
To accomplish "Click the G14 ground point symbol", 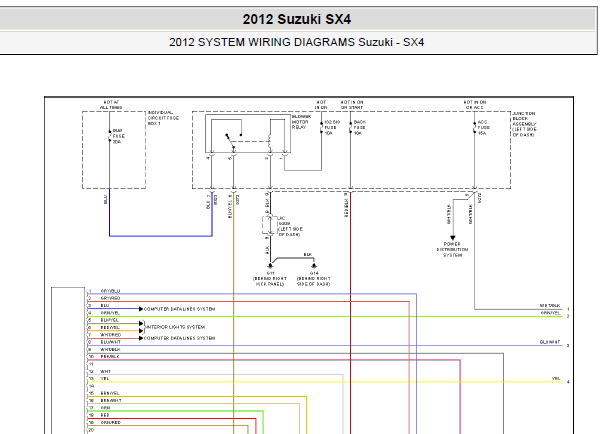I will (x=314, y=266).
